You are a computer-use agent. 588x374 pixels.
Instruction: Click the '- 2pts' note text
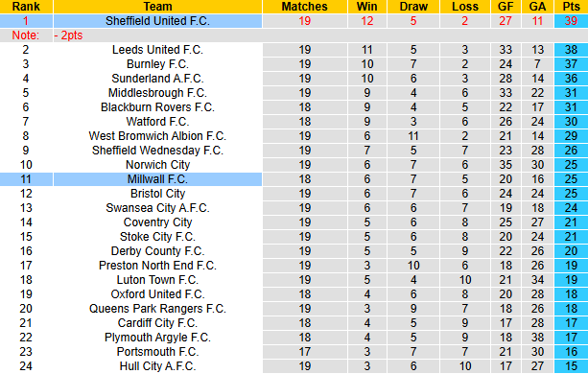click(68, 35)
